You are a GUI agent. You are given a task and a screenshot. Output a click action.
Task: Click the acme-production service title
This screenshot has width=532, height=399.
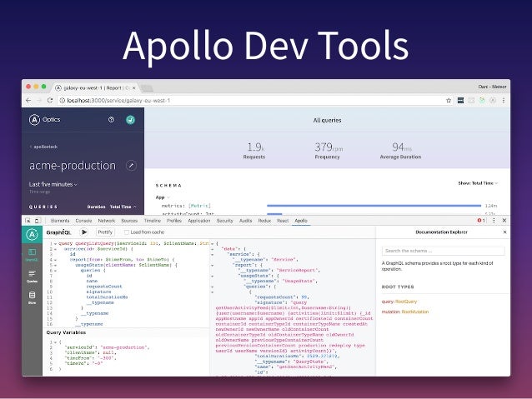tap(73, 166)
